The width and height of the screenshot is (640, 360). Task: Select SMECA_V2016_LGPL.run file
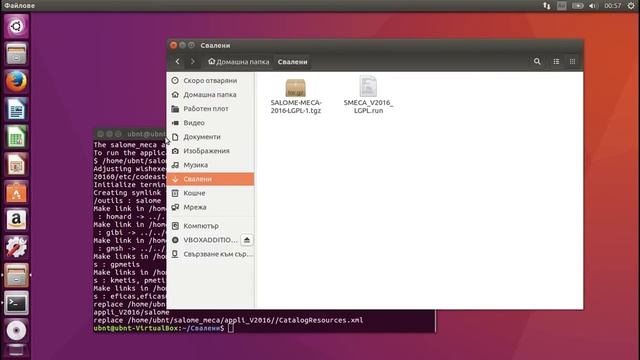tap(368, 96)
